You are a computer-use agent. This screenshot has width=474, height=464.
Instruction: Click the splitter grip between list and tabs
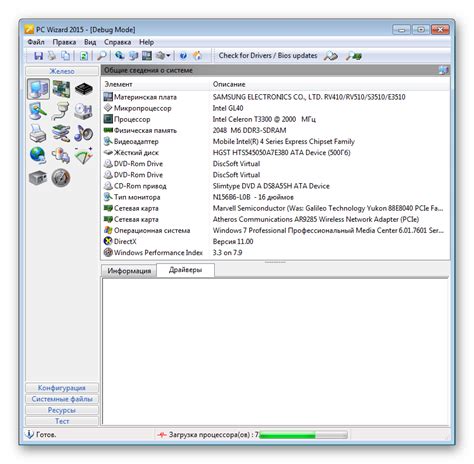click(275, 262)
